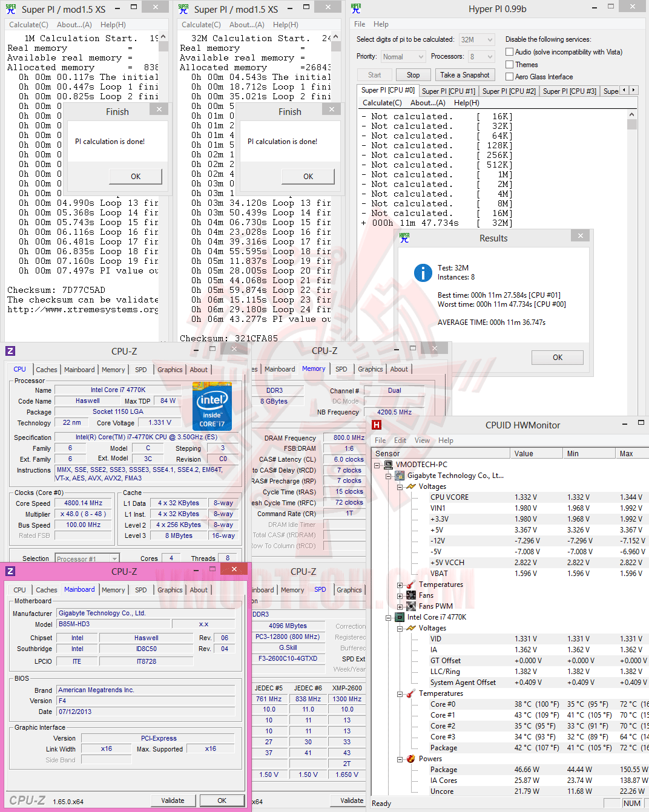The width and height of the screenshot is (649, 812).
Task: Click Hyper PI scroll up arrow
Action: [x=632, y=114]
